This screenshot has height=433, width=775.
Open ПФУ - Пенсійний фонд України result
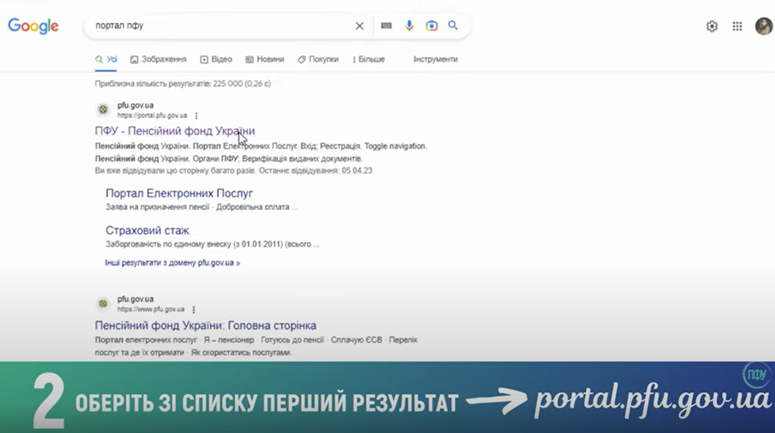(174, 131)
